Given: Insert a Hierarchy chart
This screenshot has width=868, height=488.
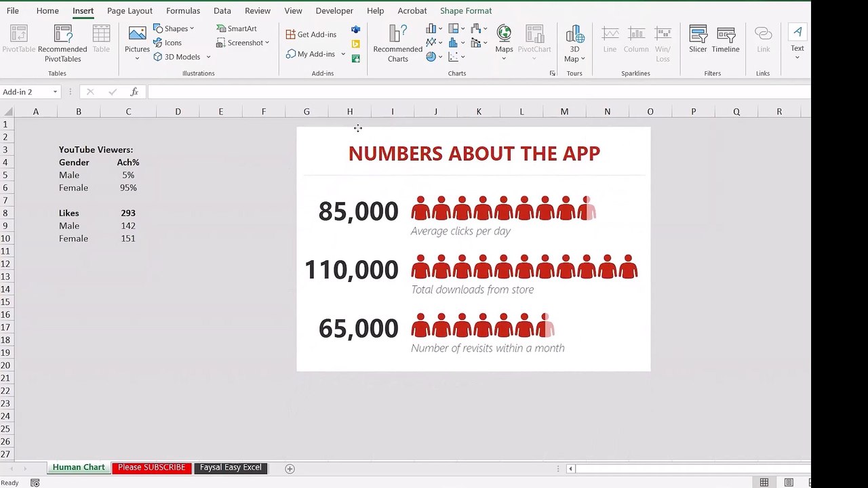Looking at the screenshot, I should pos(456,28).
